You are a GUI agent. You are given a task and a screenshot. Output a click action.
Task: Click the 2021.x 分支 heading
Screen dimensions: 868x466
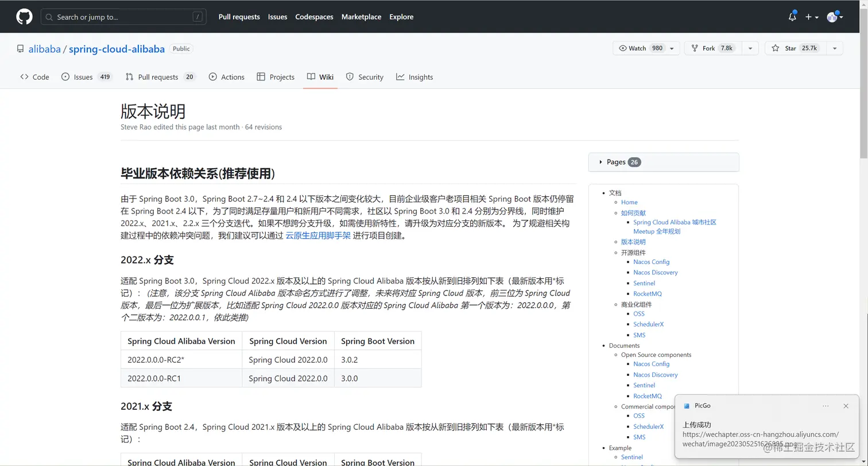tap(146, 406)
